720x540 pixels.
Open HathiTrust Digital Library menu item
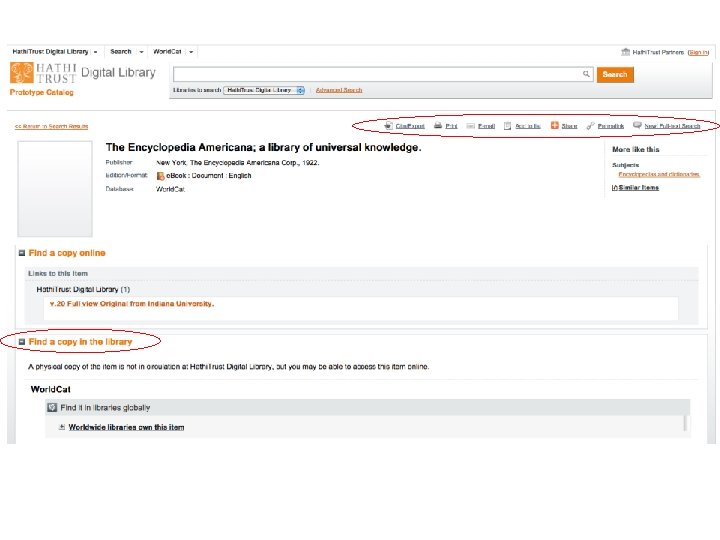point(51,51)
